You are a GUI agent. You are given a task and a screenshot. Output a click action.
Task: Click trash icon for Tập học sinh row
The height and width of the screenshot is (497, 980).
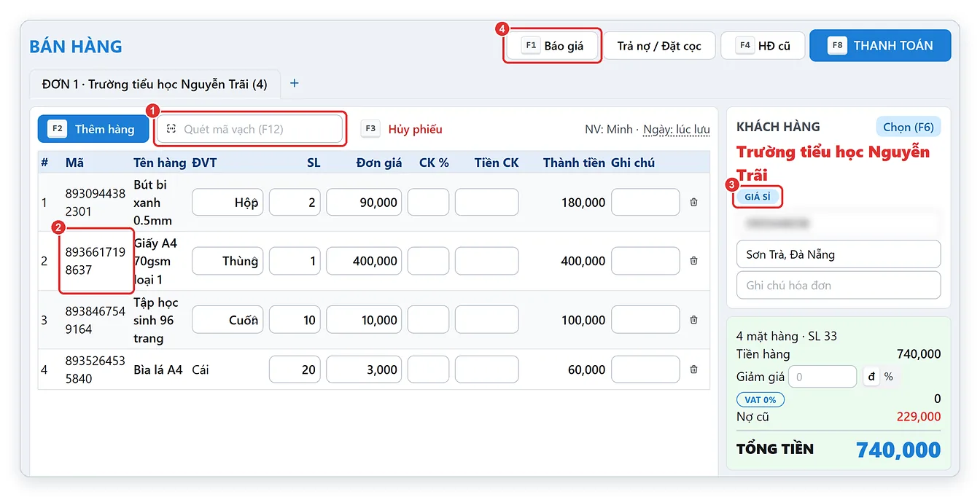click(x=693, y=320)
